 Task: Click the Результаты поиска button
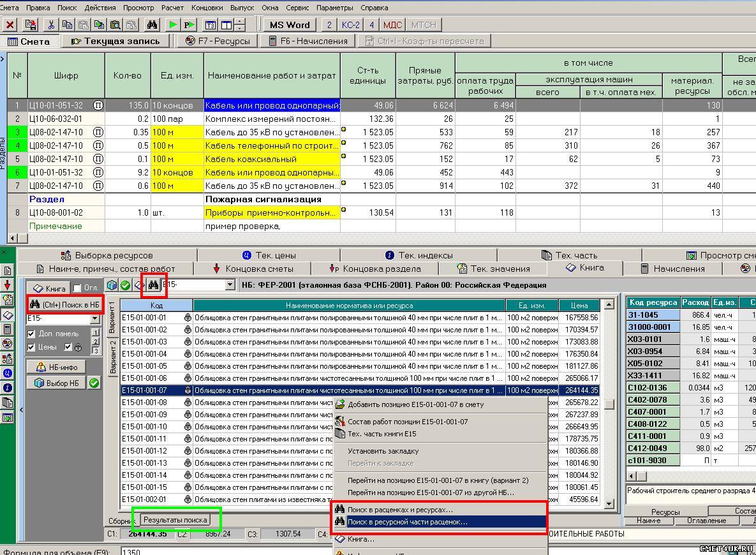click(175, 520)
